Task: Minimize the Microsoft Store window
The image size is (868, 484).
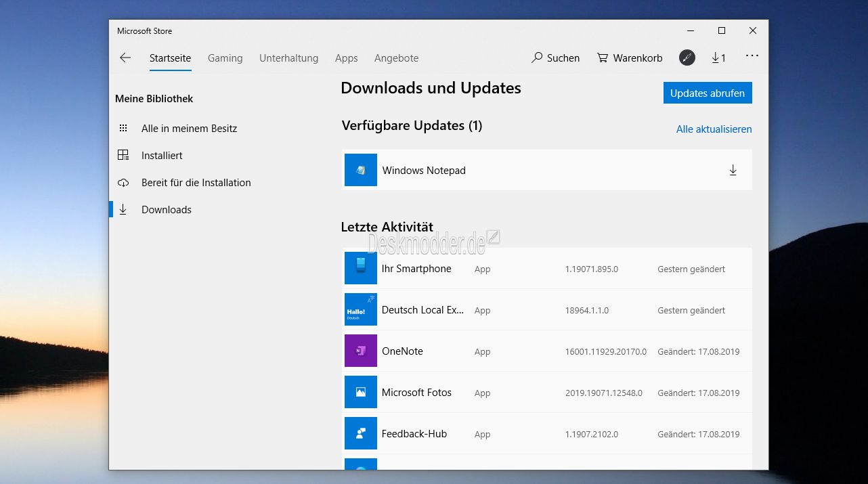Action: coord(691,30)
